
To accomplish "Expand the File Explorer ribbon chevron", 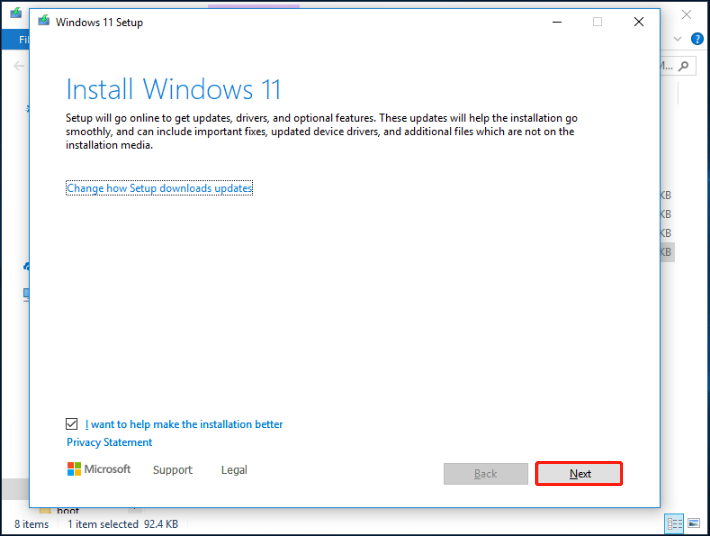I will pos(677,39).
